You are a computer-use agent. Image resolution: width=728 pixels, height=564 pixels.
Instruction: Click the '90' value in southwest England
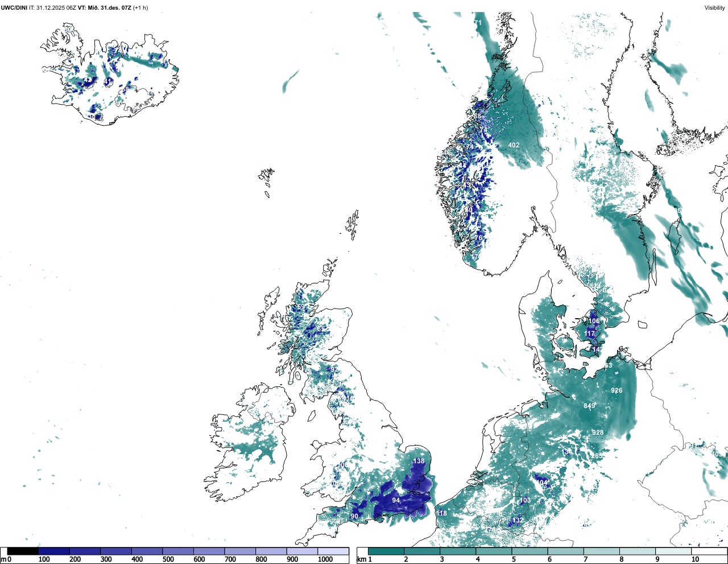coord(354,516)
